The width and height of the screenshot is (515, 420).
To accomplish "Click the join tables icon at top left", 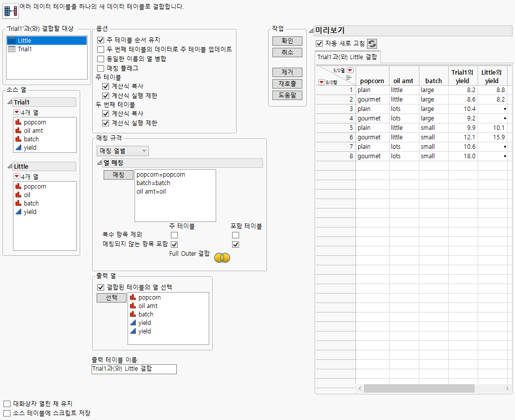I will click(10, 9).
